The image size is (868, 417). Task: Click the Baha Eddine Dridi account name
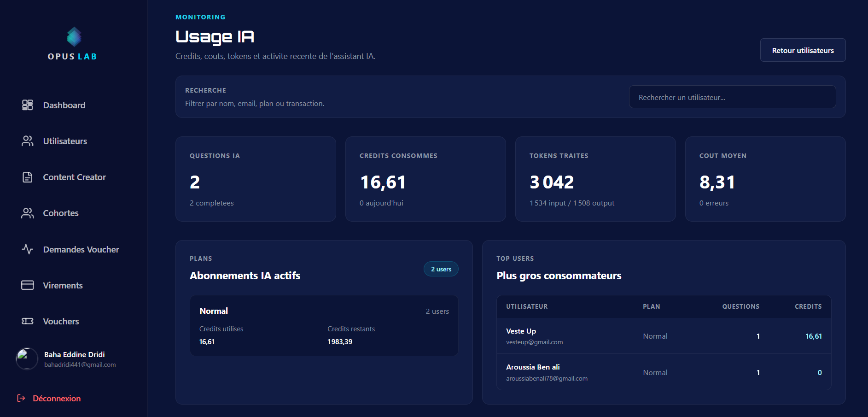click(75, 354)
